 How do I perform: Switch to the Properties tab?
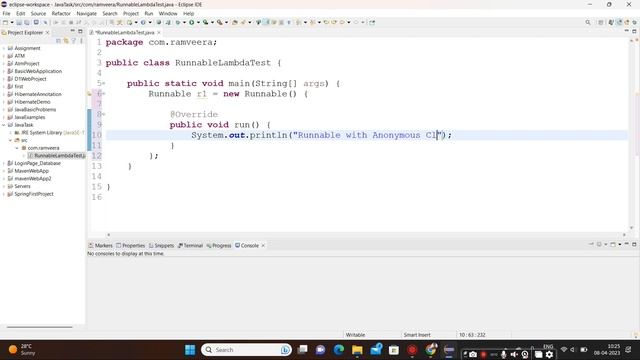click(131, 246)
